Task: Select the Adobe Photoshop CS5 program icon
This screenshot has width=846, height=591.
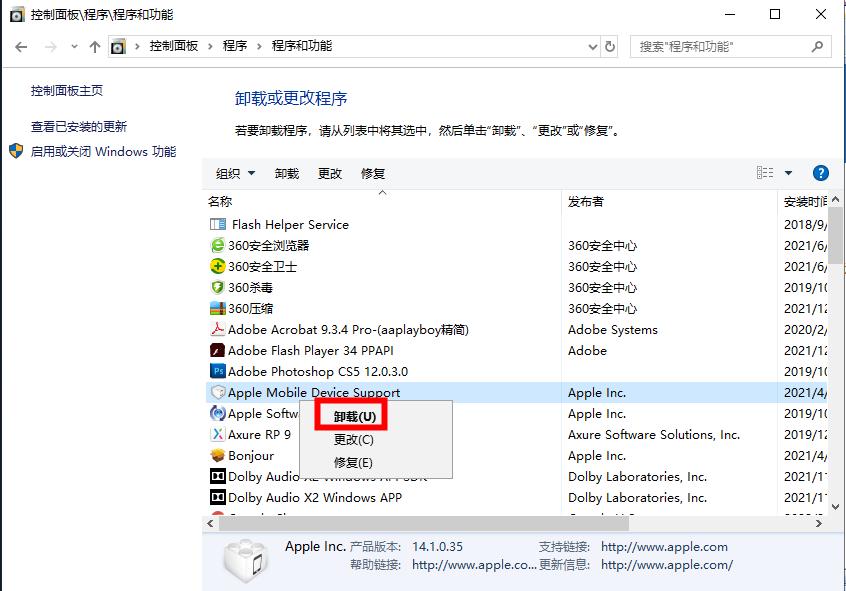Action: [218, 371]
